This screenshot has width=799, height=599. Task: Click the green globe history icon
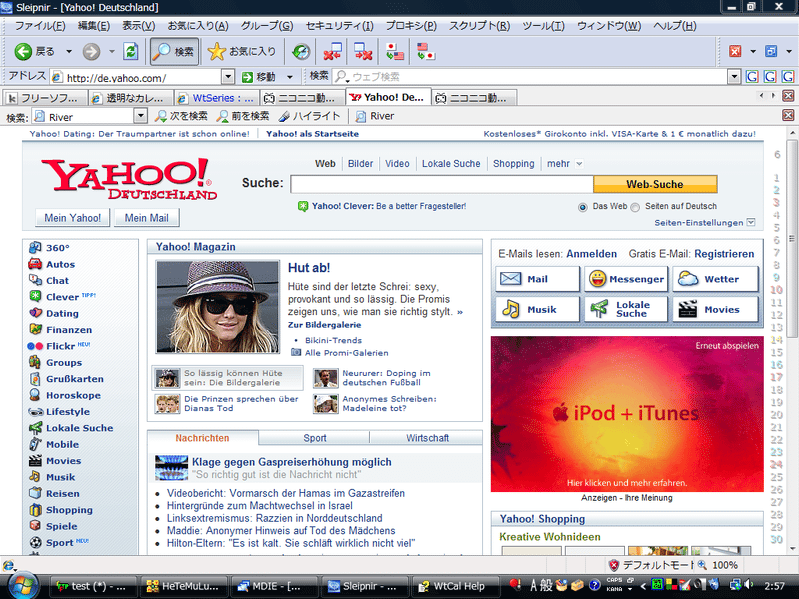click(x=301, y=51)
